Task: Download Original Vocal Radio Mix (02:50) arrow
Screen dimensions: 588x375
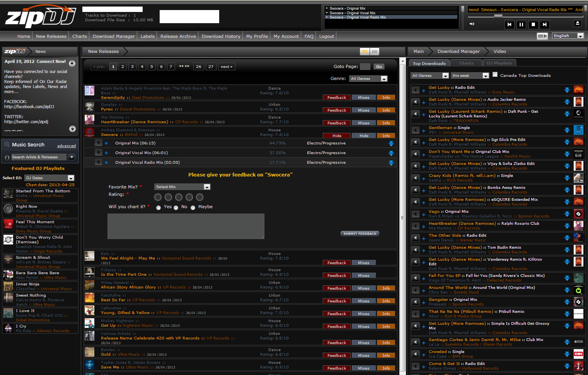Action: (391, 163)
